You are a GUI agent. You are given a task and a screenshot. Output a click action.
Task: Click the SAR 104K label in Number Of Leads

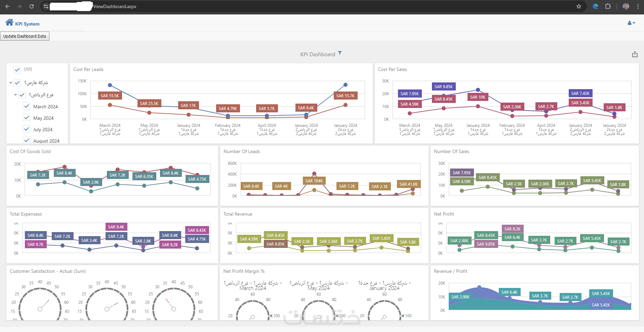click(x=314, y=181)
